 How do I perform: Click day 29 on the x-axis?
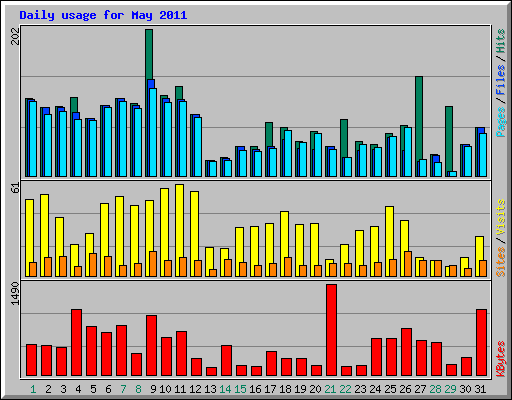click(450, 389)
